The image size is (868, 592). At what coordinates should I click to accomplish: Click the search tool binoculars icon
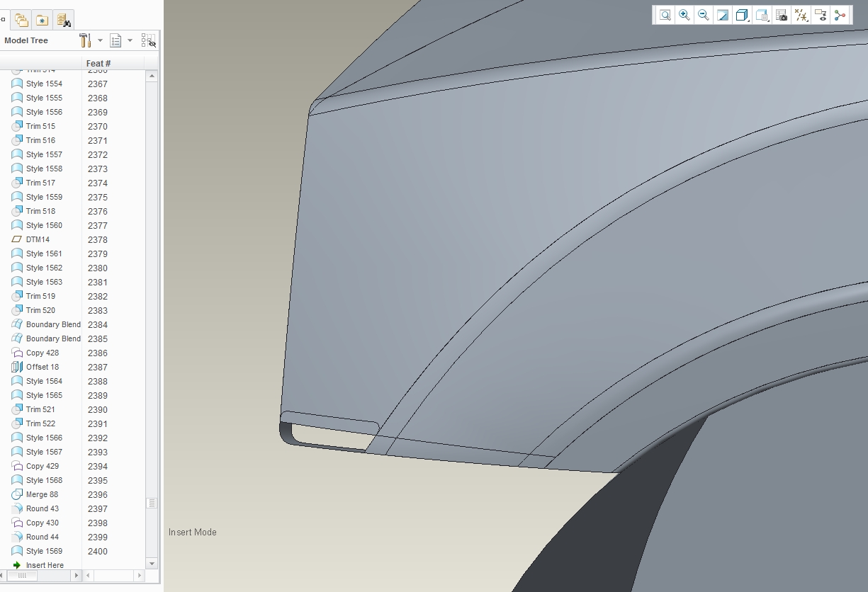click(x=63, y=21)
